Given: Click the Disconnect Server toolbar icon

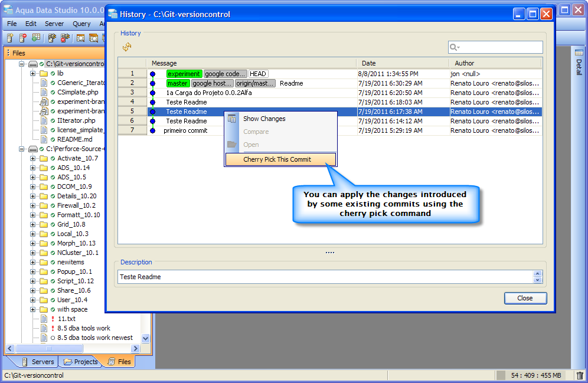Looking at the screenshot, I should click(x=66, y=38).
